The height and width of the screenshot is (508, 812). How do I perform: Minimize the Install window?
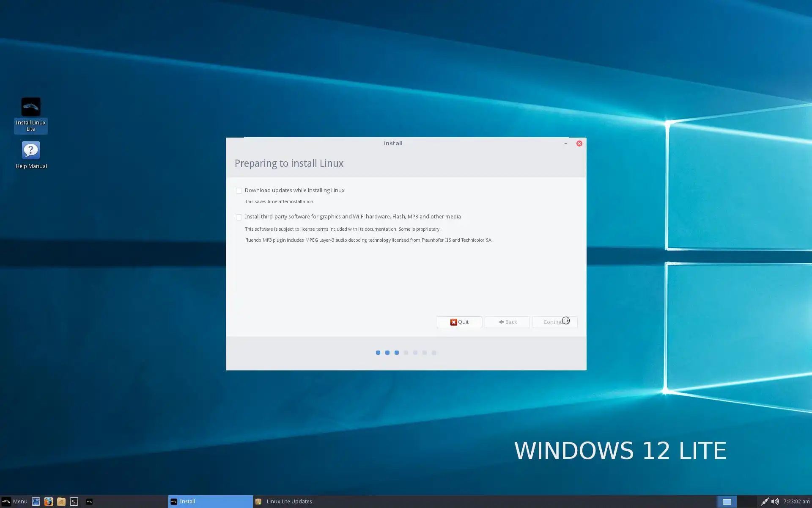tap(565, 144)
